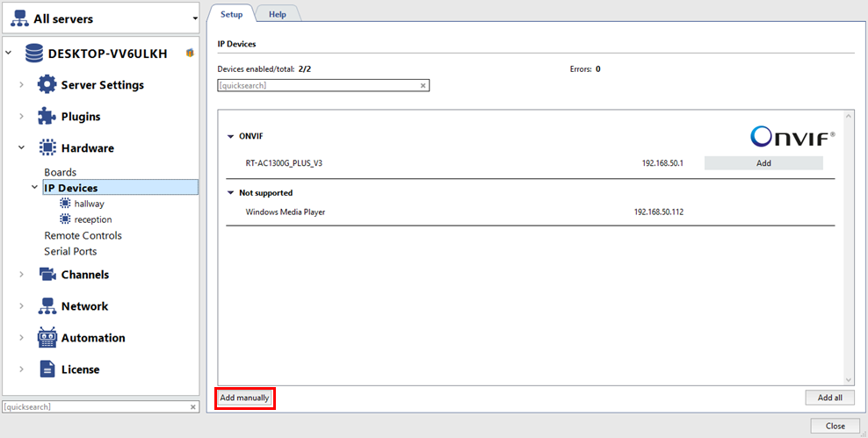This screenshot has width=868, height=438.
Task: Expand the Server Settings tree node
Action: (21, 85)
